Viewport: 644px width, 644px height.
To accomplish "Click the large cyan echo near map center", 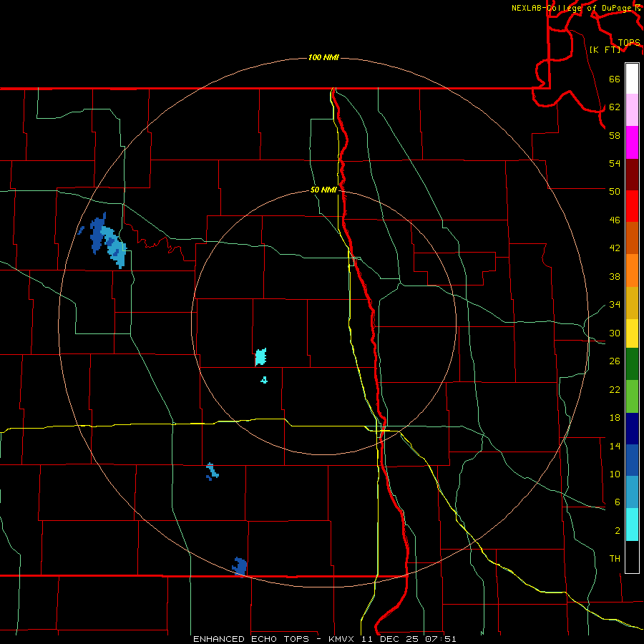I will [260, 356].
